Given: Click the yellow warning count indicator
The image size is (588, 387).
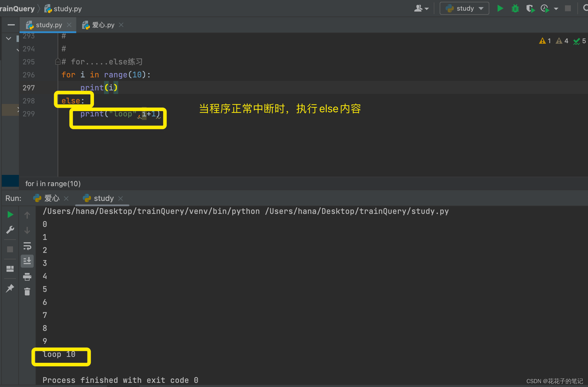Looking at the screenshot, I should pos(545,41).
